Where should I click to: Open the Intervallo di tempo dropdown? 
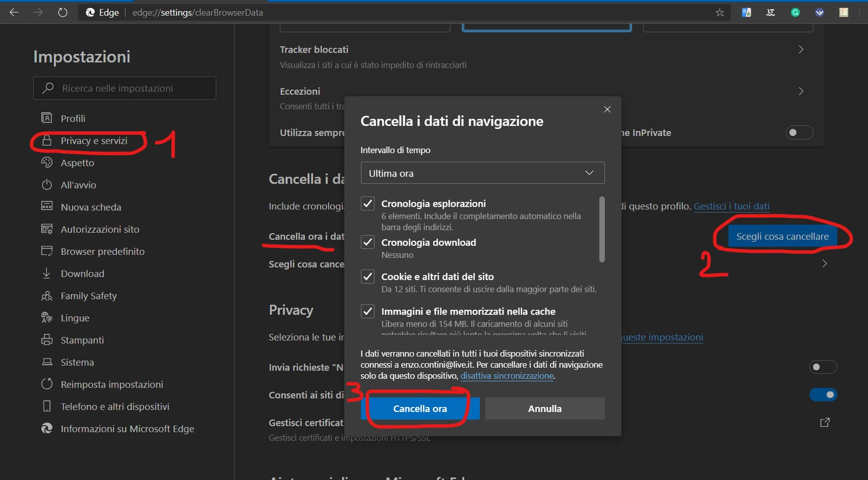click(482, 173)
